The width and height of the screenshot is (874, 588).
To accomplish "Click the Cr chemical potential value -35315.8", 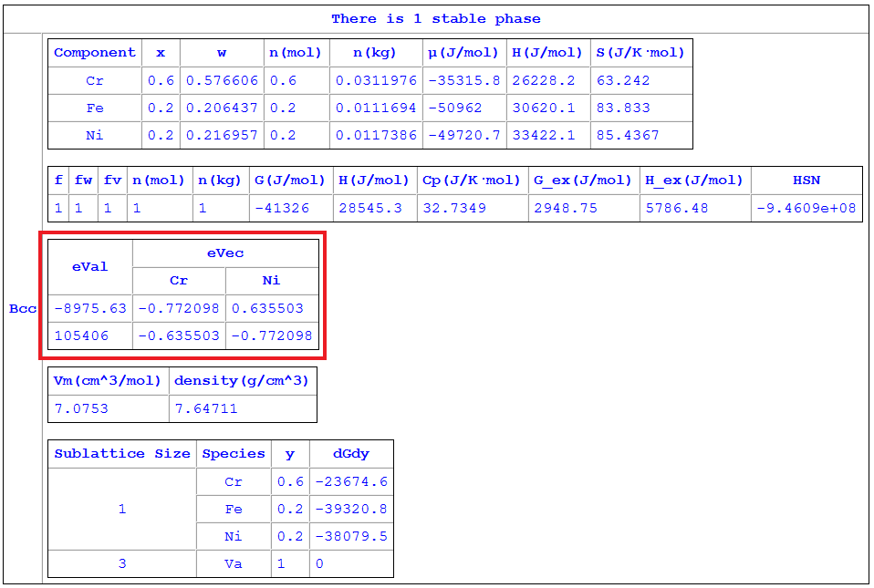I will click(463, 80).
